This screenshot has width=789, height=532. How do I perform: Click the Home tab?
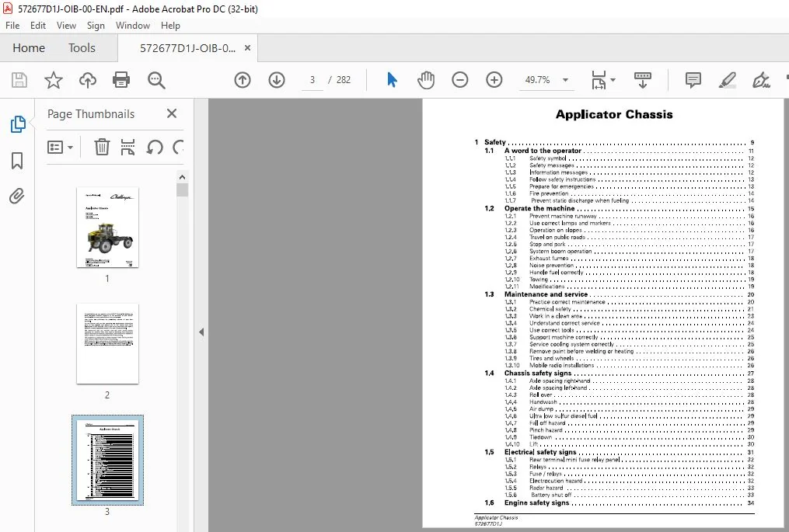(x=29, y=48)
